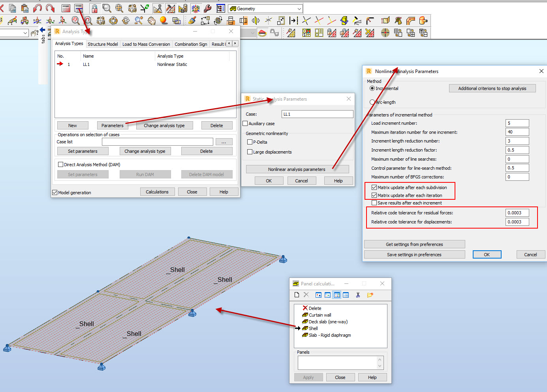Click Get settings from preferences
547x392 pixels.
point(414,244)
